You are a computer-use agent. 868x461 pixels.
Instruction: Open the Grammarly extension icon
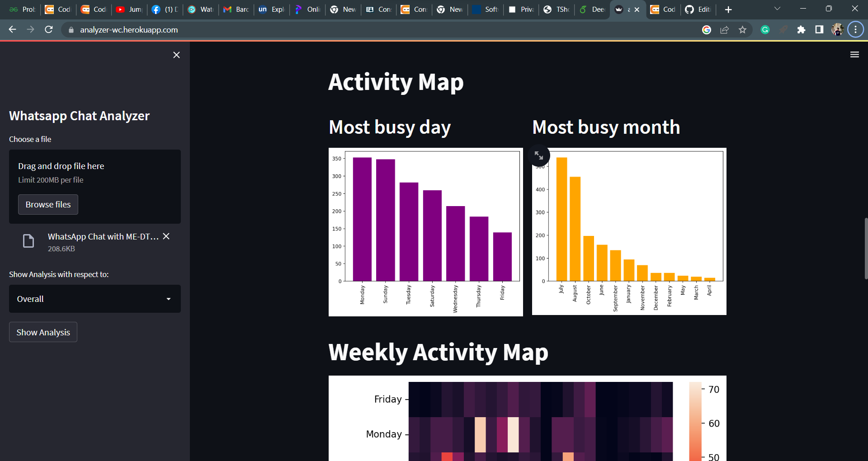pos(765,30)
